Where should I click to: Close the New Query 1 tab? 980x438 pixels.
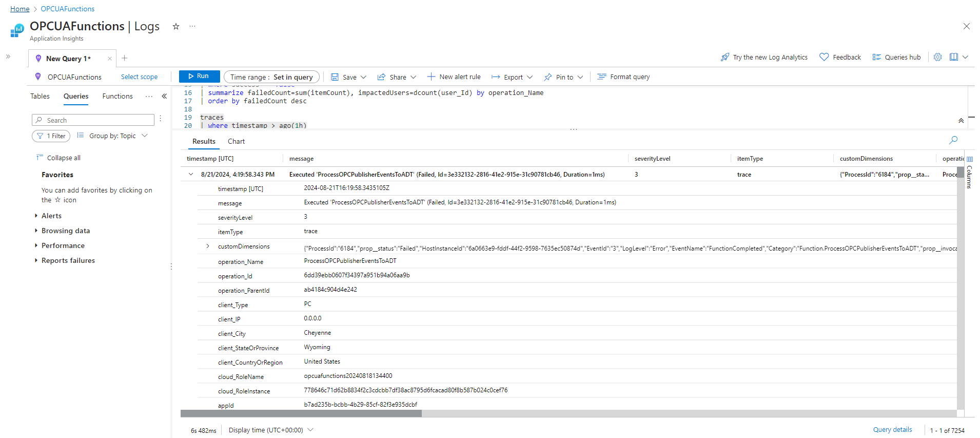pyautogui.click(x=109, y=59)
